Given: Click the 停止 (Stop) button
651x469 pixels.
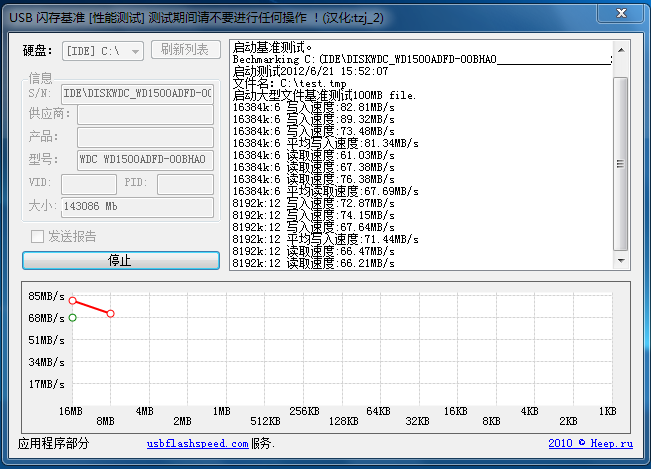Looking at the screenshot, I should pyautogui.click(x=120, y=260).
